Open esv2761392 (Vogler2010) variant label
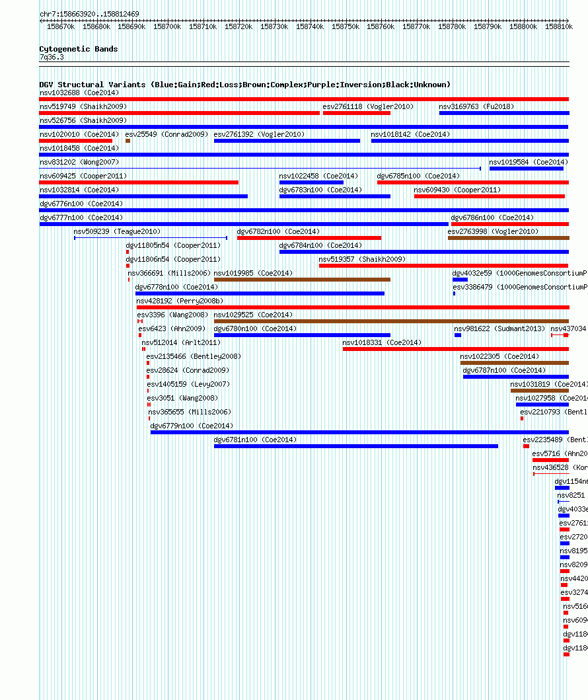588x700 pixels. (259, 134)
